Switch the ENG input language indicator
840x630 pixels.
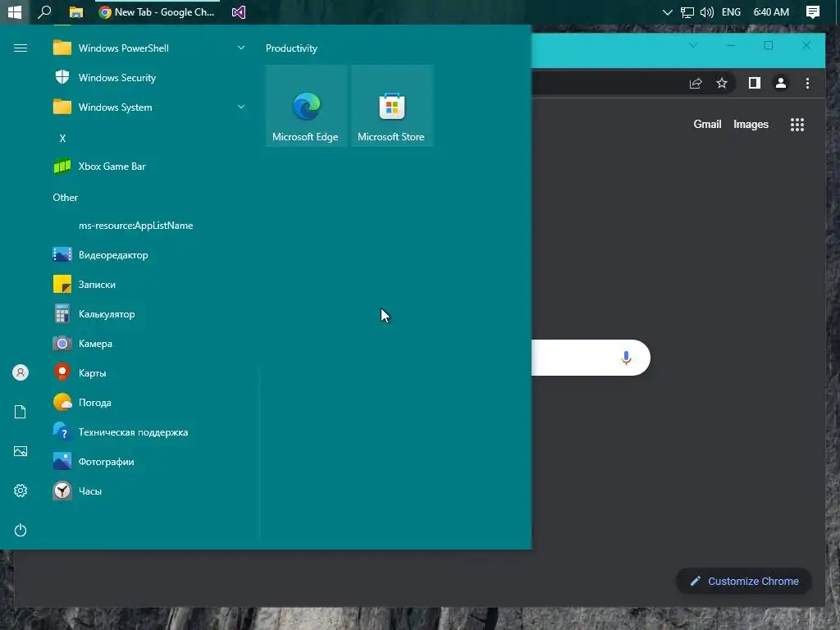point(731,11)
